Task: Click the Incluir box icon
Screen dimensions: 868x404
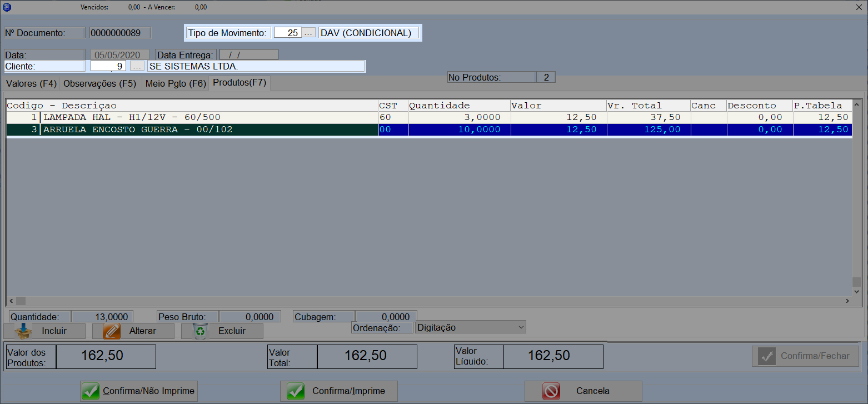Action: 23,331
